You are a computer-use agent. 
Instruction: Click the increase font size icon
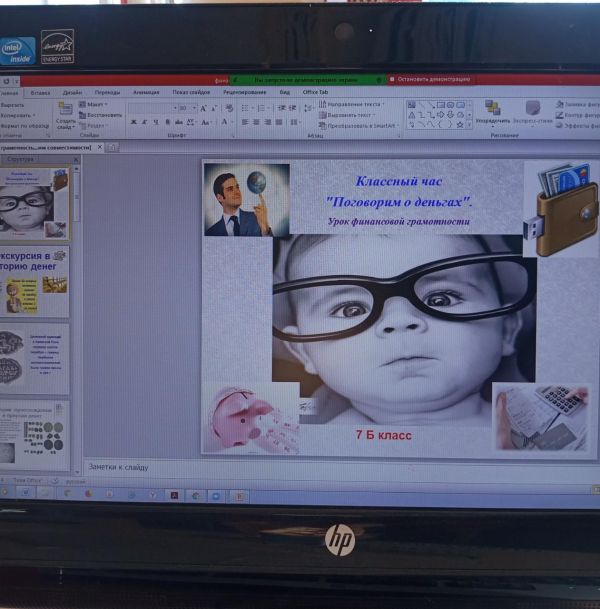click(x=203, y=107)
